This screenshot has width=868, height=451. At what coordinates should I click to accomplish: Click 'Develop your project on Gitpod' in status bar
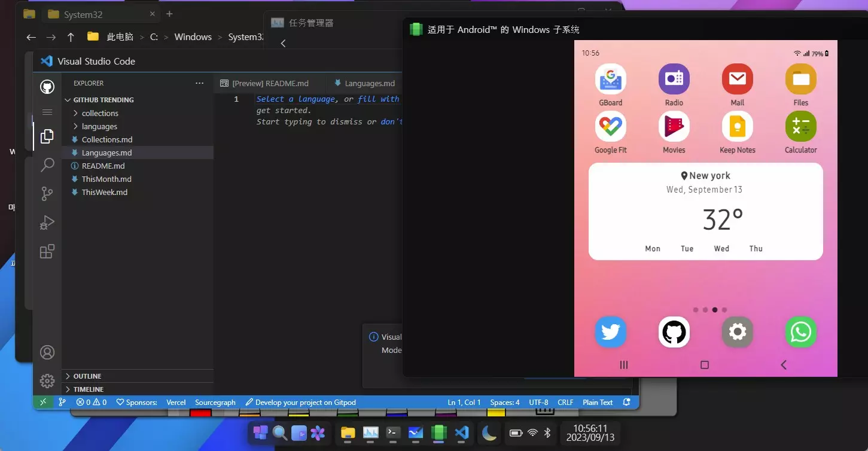click(300, 403)
